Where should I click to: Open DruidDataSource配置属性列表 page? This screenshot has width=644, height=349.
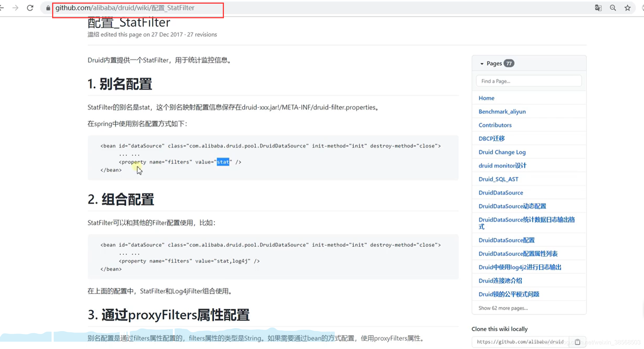[518, 253]
